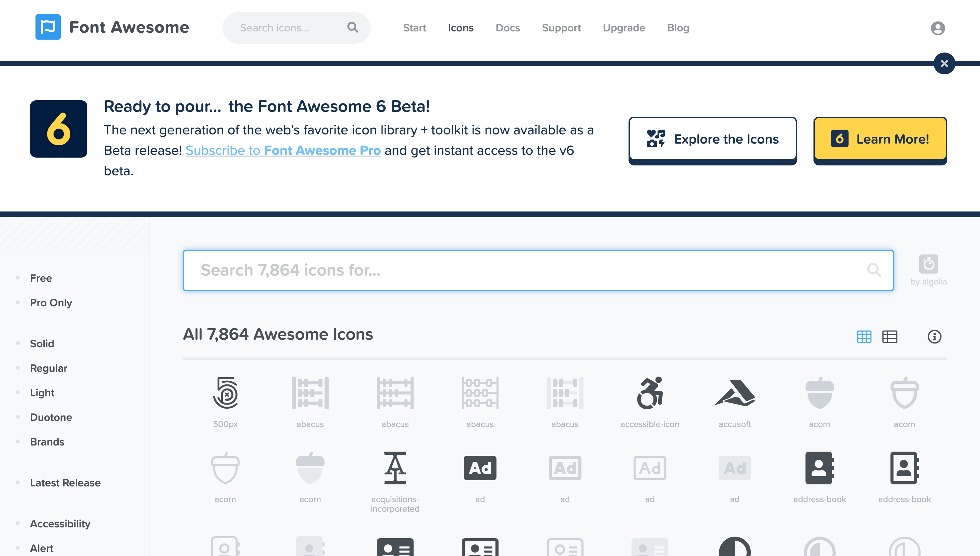Open the user account avatar icon

click(x=938, y=28)
